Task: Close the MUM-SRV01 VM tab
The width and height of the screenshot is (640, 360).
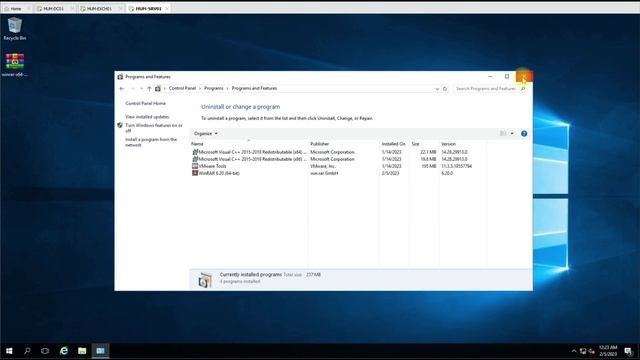Action: (167, 9)
